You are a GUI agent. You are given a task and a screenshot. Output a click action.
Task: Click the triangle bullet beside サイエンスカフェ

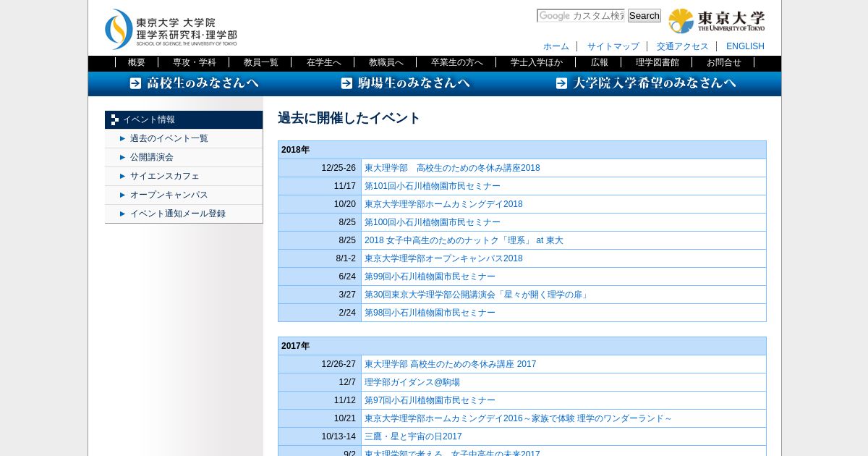(x=122, y=176)
